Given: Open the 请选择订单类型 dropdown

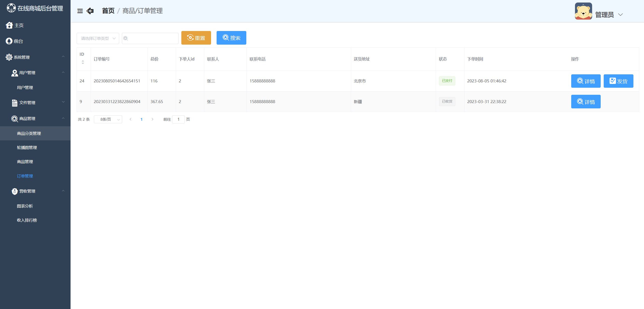Looking at the screenshot, I should point(98,38).
